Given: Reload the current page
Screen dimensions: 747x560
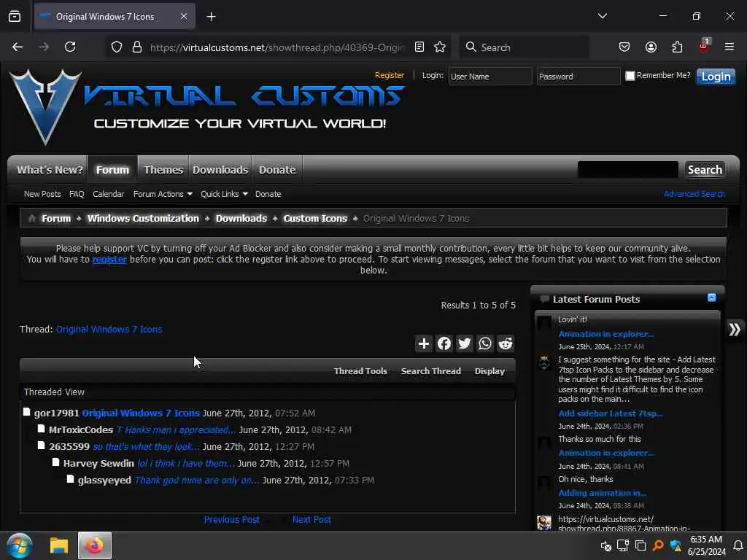Looking at the screenshot, I should click(x=70, y=47).
